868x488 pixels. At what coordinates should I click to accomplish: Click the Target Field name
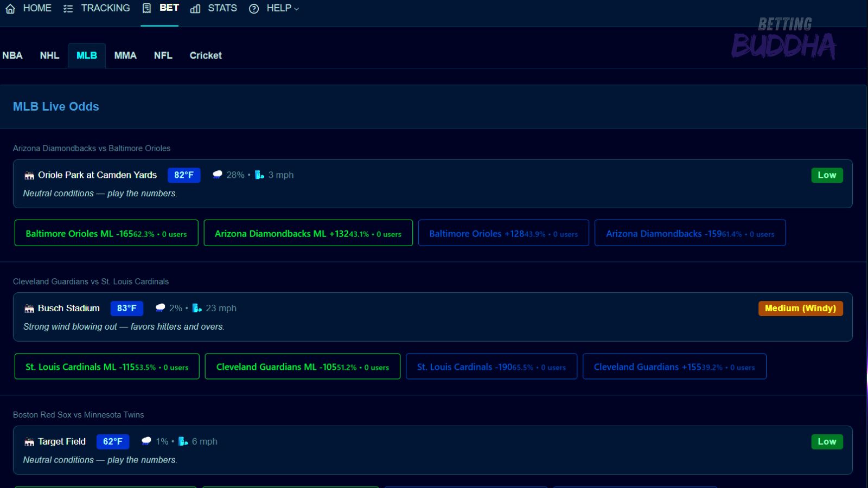click(62, 442)
